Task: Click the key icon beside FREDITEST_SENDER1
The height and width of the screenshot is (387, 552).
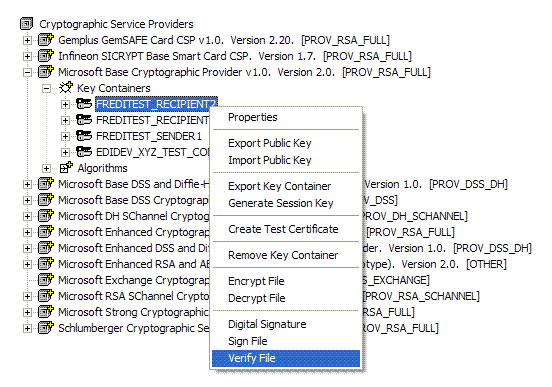Action: click(84, 136)
